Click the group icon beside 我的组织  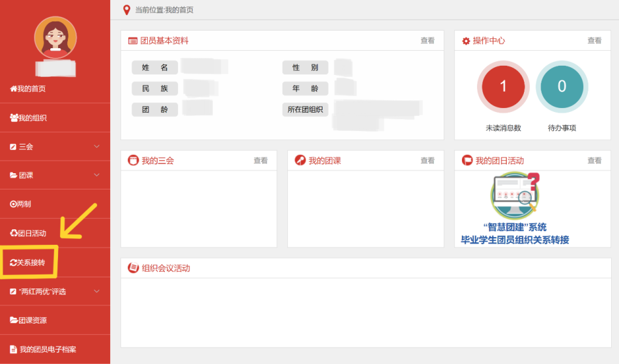click(x=14, y=117)
